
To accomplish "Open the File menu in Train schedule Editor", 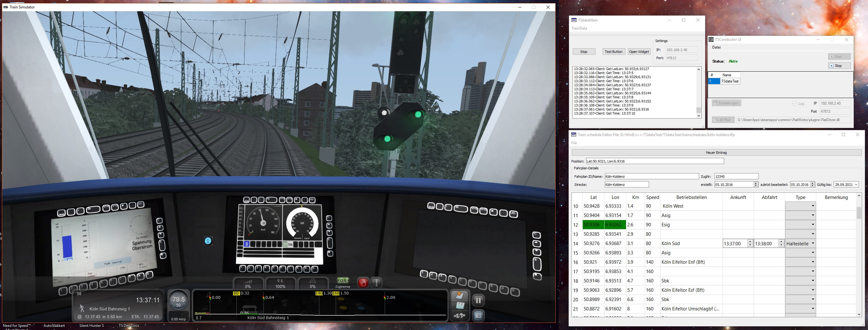I will 574,143.
